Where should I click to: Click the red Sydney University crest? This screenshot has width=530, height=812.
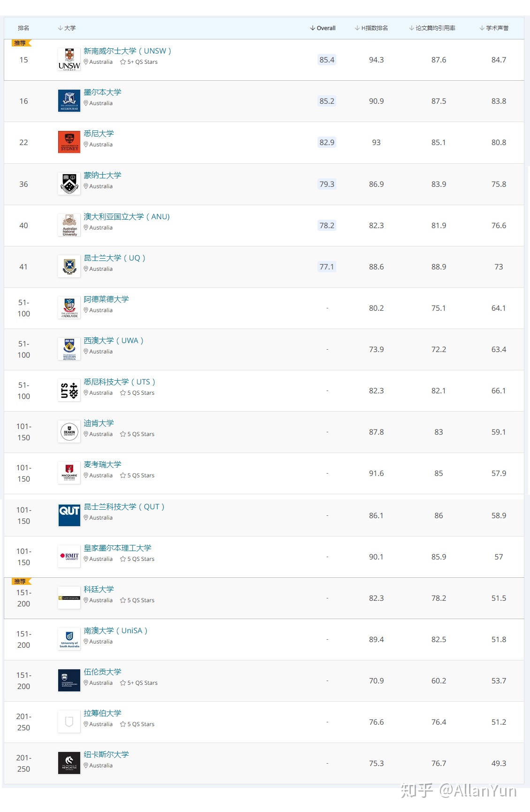click(69, 142)
